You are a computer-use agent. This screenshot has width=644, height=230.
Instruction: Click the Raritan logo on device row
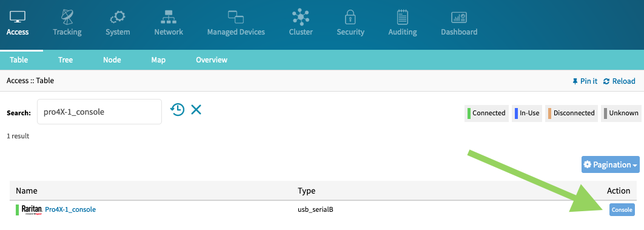click(x=32, y=210)
